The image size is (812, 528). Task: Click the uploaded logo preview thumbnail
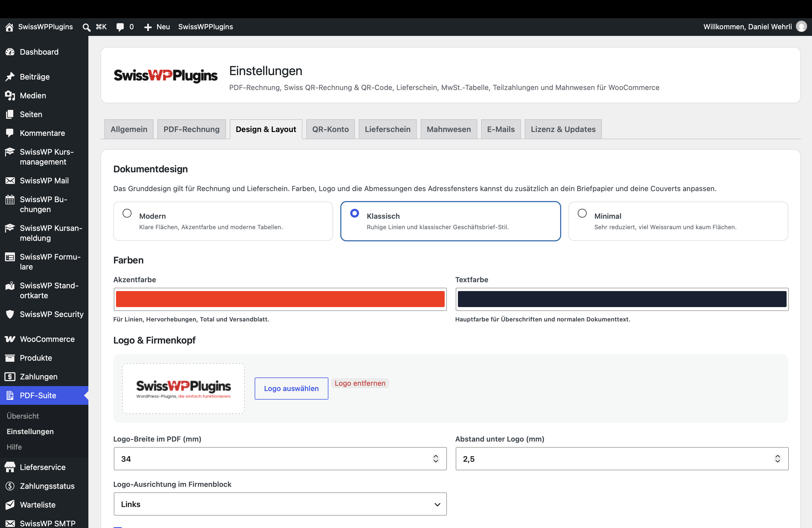pyautogui.click(x=184, y=389)
